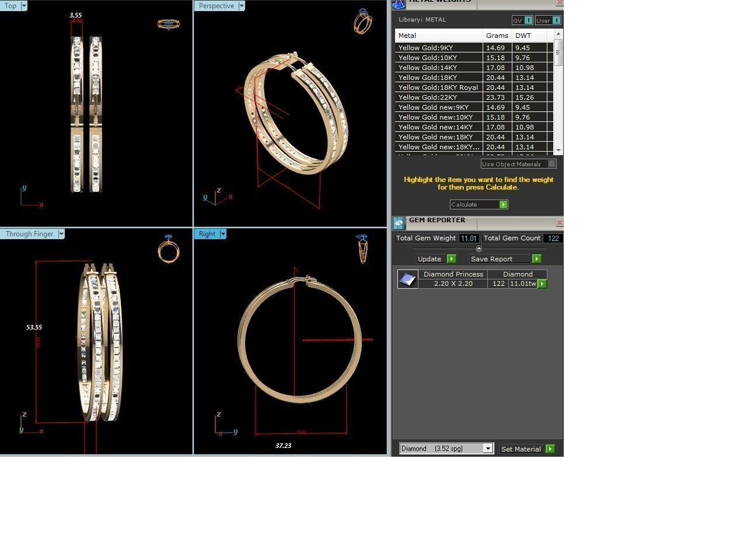
Task: Click the DWT column header
Action: (529, 36)
